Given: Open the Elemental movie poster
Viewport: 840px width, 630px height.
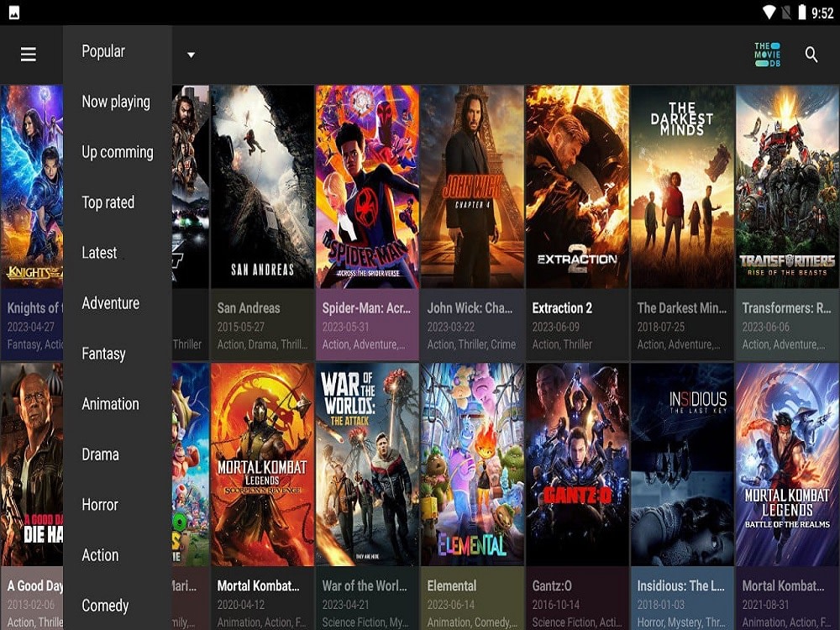Looking at the screenshot, I should (472, 465).
